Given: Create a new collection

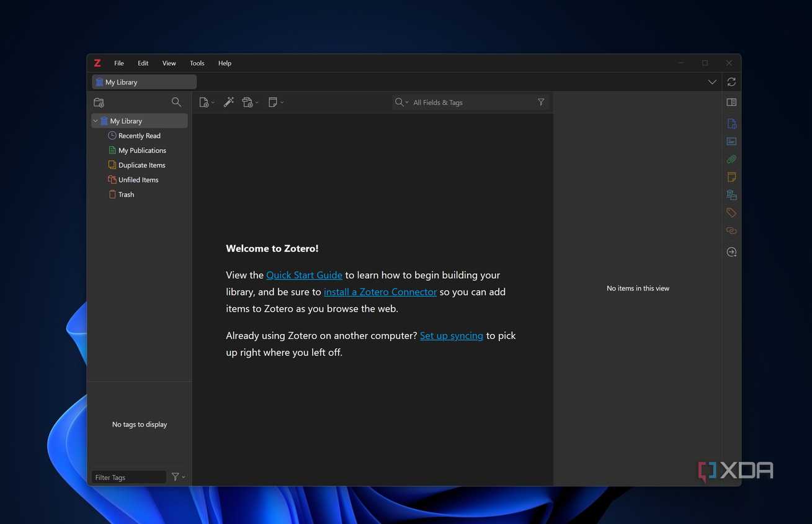Looking at the screenshot, I should [x=99, y=102].
